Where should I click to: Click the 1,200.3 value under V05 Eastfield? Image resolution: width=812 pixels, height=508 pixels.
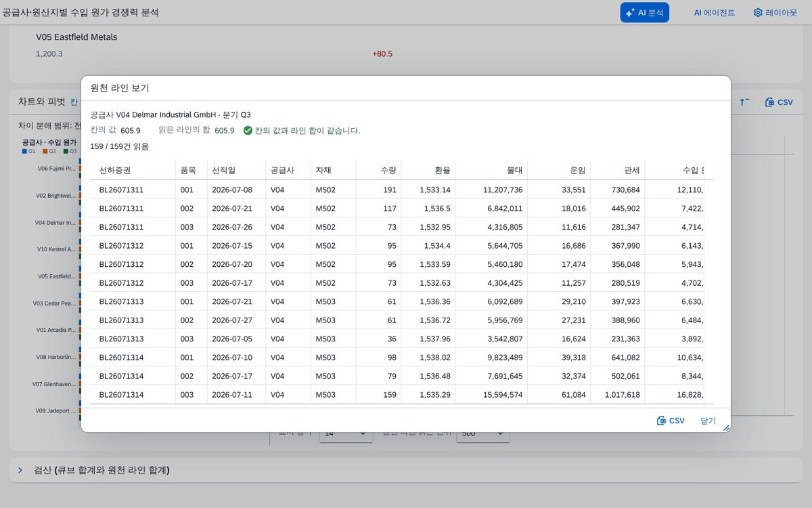pos(49,54)
